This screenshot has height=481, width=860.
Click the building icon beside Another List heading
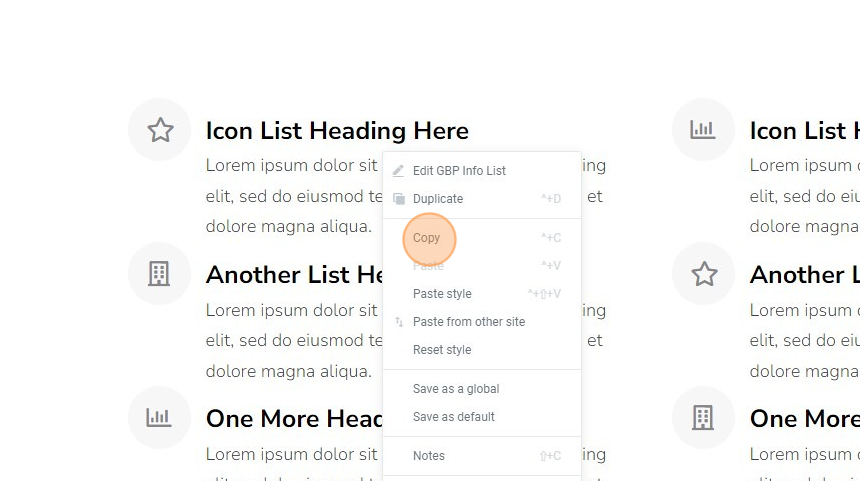159,274
